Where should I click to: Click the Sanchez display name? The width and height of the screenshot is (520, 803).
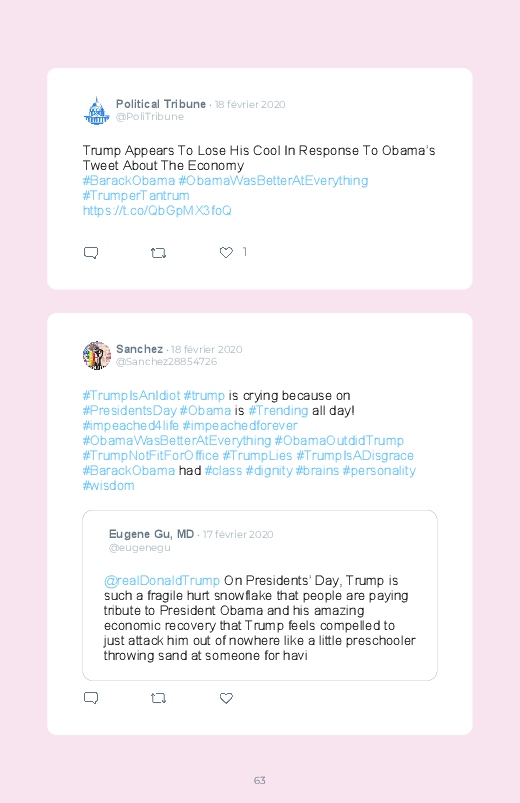point(139,349)
